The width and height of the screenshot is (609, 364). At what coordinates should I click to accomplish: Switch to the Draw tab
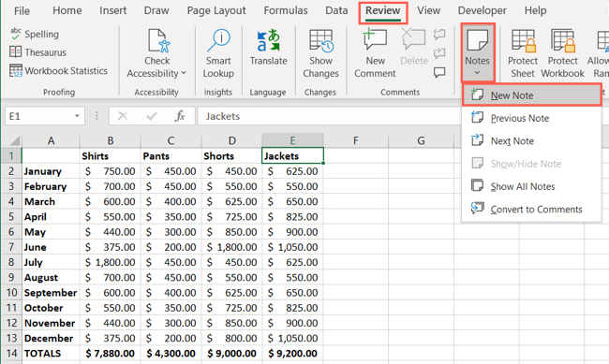156,10
